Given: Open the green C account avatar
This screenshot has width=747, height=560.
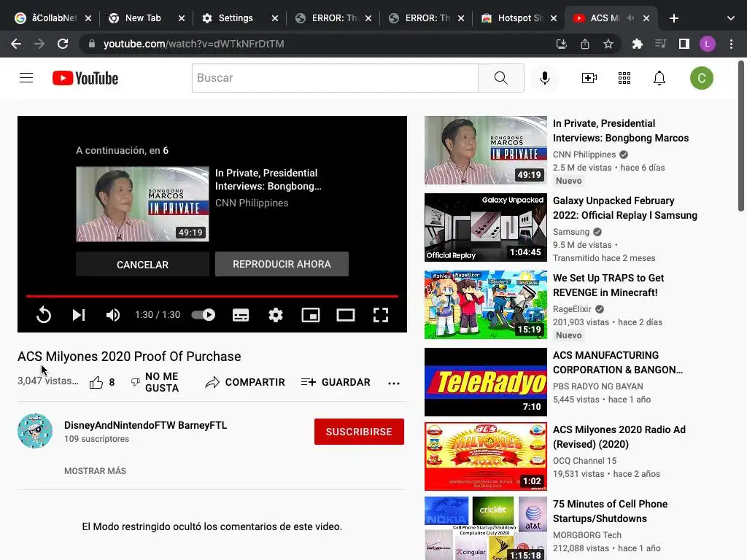Looking at the screenshot, I should tap(701, 78).
